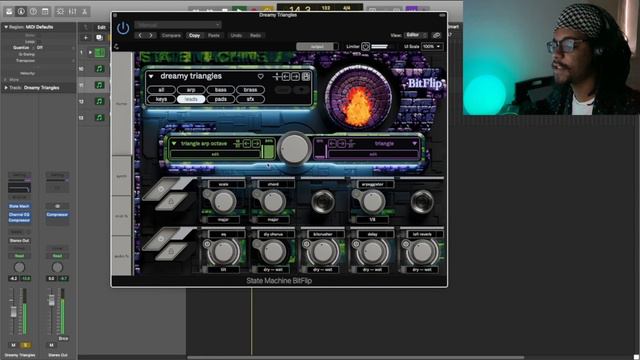Open the triangle arp octave layer dropdown
The image size is (640, 360).
click(174, 144)
